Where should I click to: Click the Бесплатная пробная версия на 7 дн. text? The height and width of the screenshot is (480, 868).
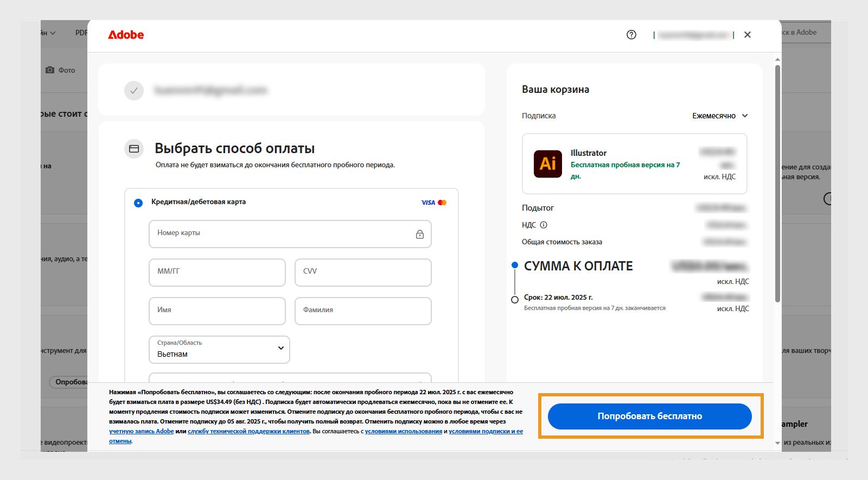tap(625, 170)
